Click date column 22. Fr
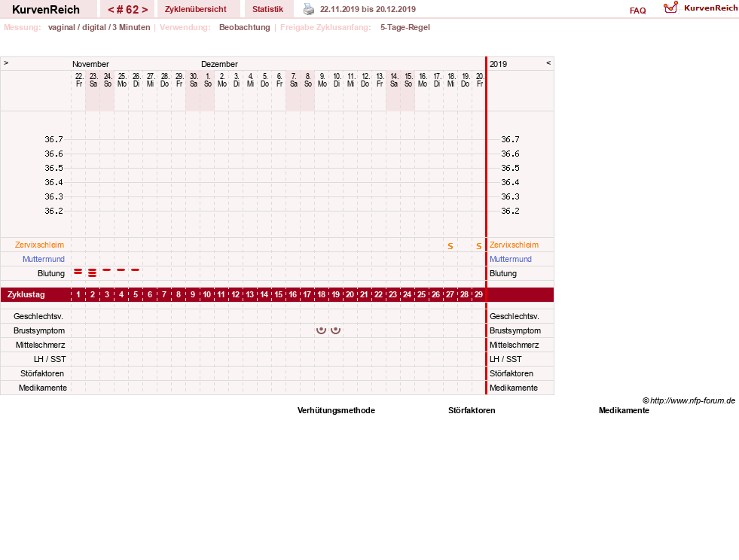 point(78,80)
